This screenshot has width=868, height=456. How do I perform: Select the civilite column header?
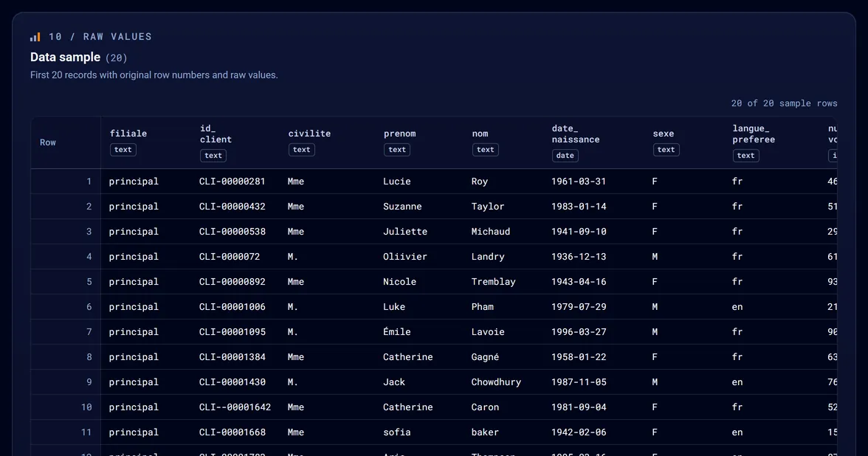click(x=309, y=134)
